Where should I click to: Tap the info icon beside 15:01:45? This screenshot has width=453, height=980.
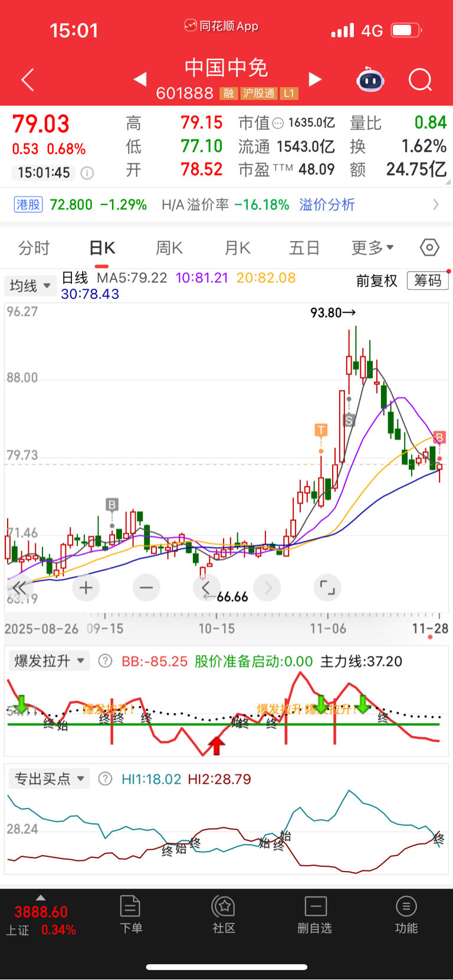click(x=87, y=173)
